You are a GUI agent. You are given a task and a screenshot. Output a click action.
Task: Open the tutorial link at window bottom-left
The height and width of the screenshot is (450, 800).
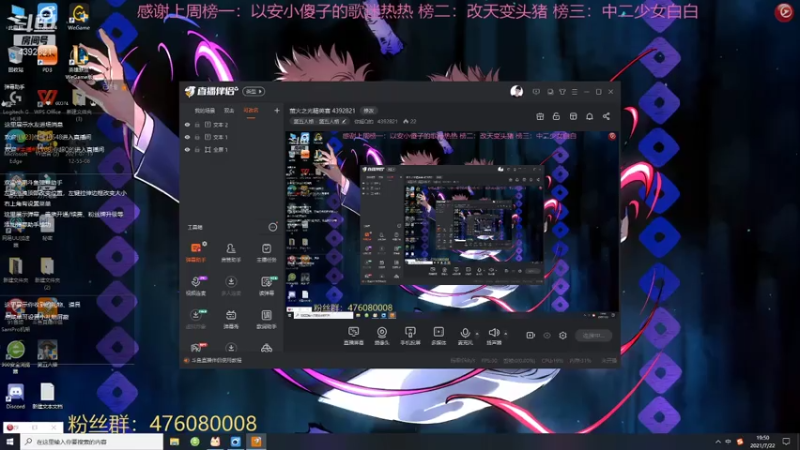click(213, 360)
